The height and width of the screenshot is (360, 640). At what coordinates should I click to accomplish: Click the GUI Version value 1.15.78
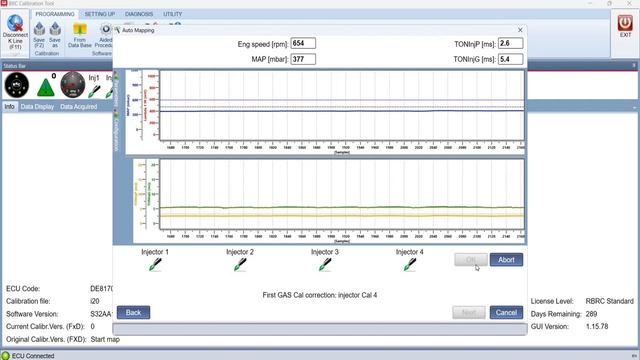tap(597, 327)
